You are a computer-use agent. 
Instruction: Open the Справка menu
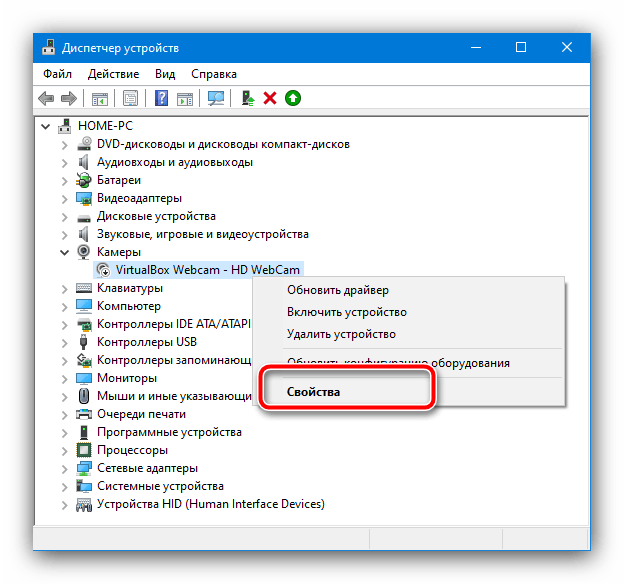click(x=214, y=74)
